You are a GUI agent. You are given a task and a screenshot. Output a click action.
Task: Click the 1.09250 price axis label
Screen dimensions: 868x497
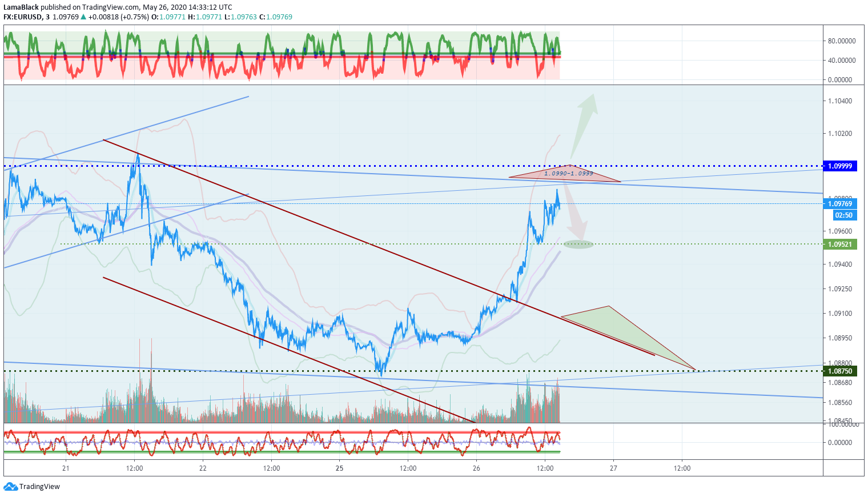tap(840, 289)
